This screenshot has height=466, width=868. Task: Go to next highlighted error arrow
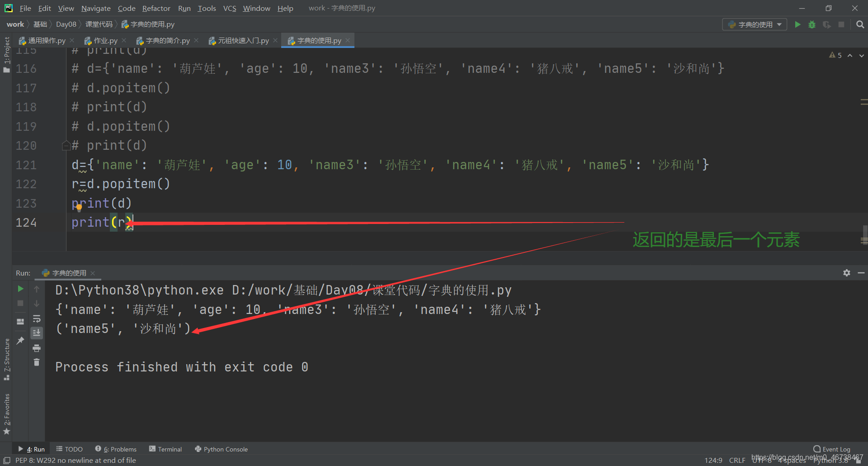tap(861, 55)
